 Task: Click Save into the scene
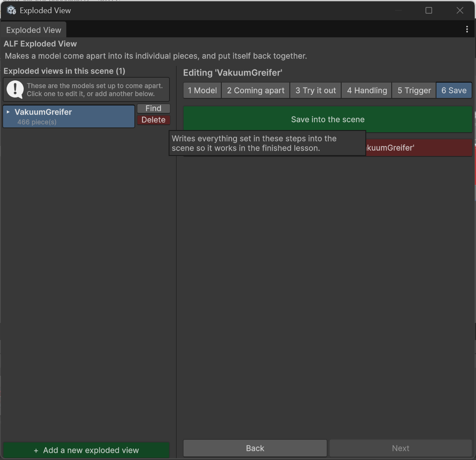point(328,120)
